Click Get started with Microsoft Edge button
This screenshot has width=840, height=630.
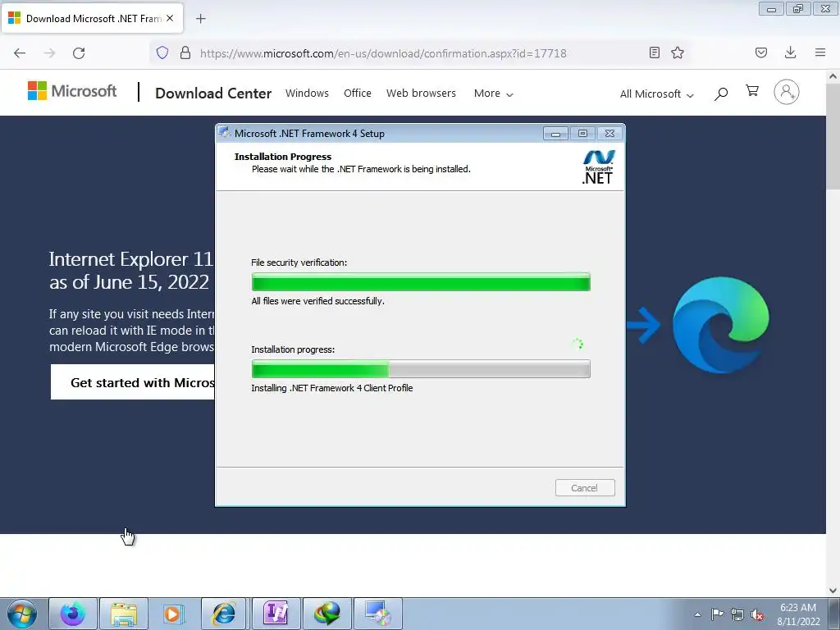coord(132,382)
